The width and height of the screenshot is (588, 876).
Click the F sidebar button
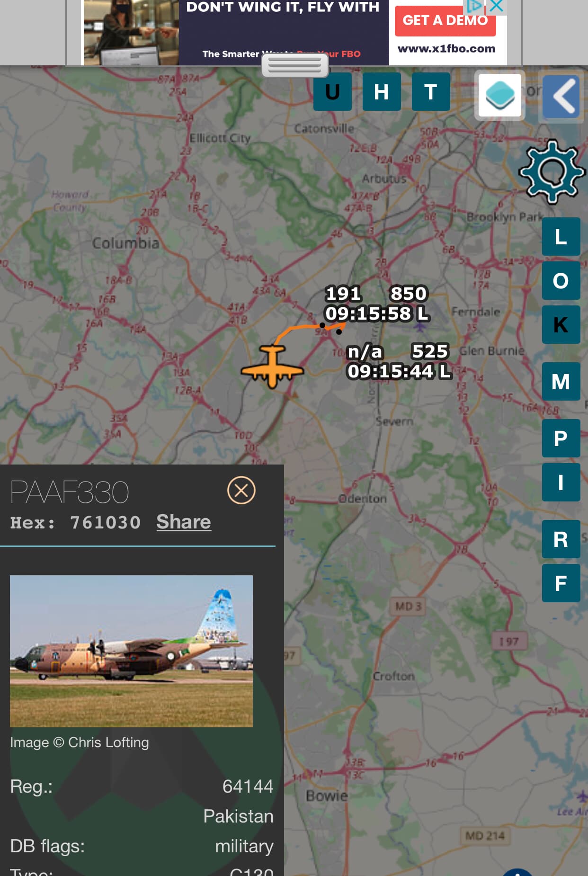[x=561, y=583]
